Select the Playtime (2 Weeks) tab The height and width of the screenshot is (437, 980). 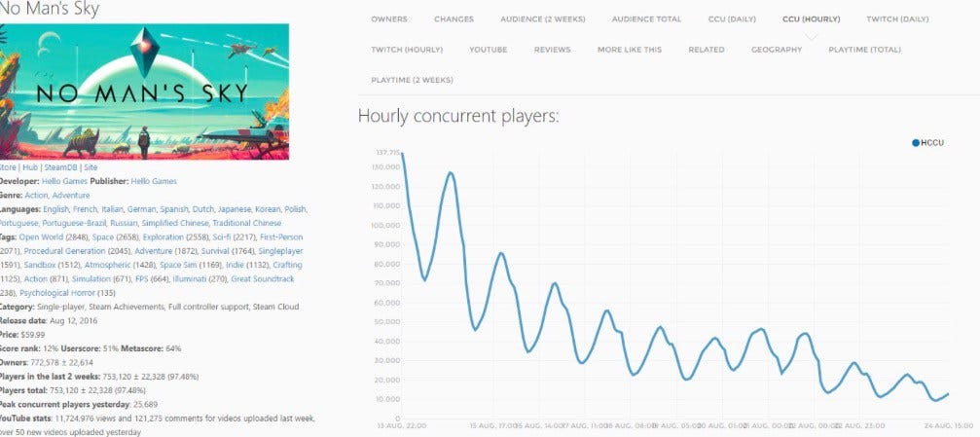pos(412,80)
